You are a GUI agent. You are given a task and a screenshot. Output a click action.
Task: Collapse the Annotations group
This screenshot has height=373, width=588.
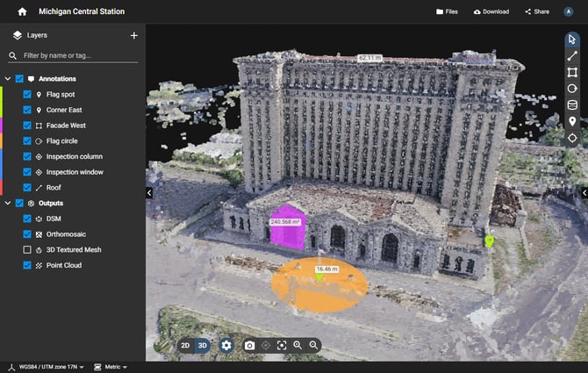[8, 79]
